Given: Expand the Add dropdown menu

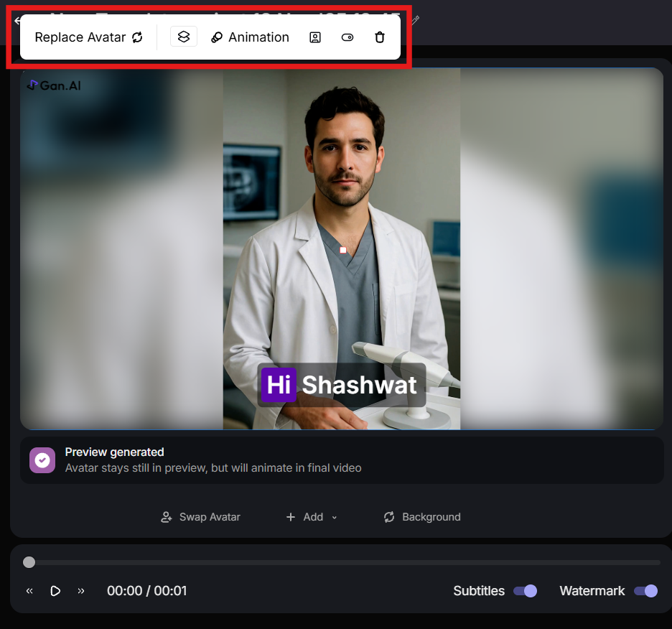Looking at the screenshot, I should pos(312,517).
